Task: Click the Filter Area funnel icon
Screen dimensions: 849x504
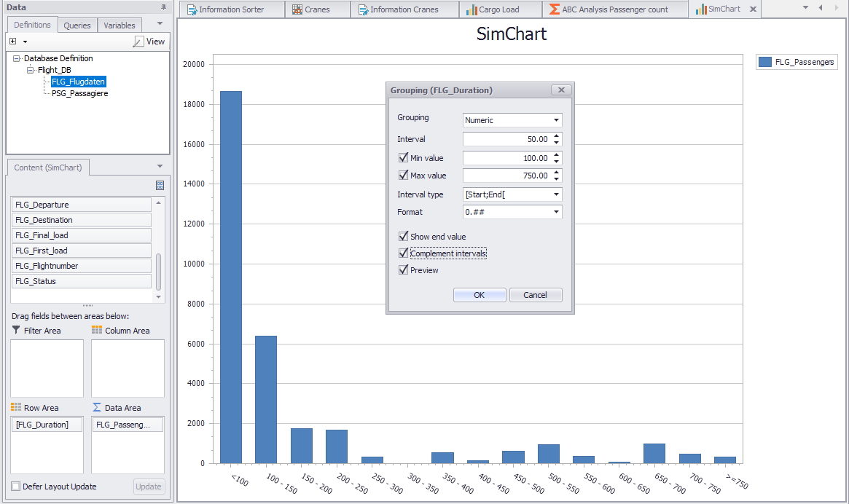Action: tap(16, 330)
